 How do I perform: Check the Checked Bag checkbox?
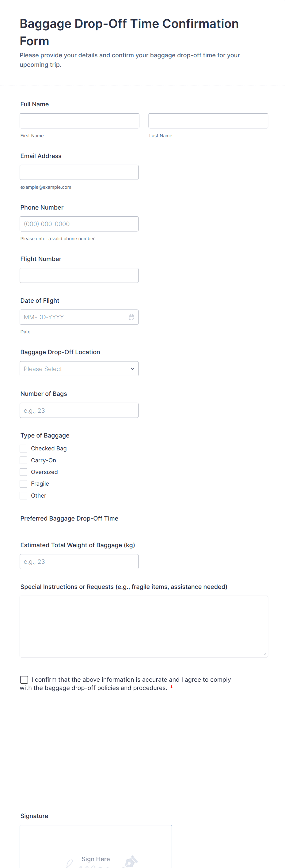coord(24,449)
